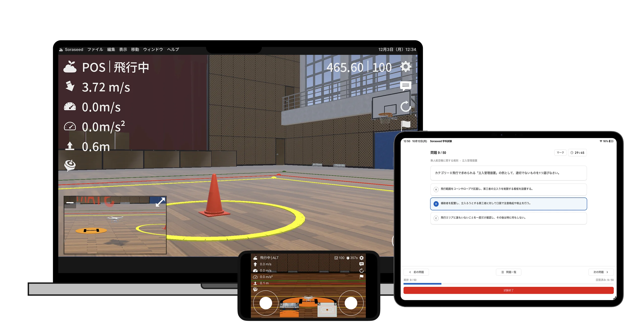Close the camera mini view on phone
This screenshot has width=644, height=332.
point(281,304)
